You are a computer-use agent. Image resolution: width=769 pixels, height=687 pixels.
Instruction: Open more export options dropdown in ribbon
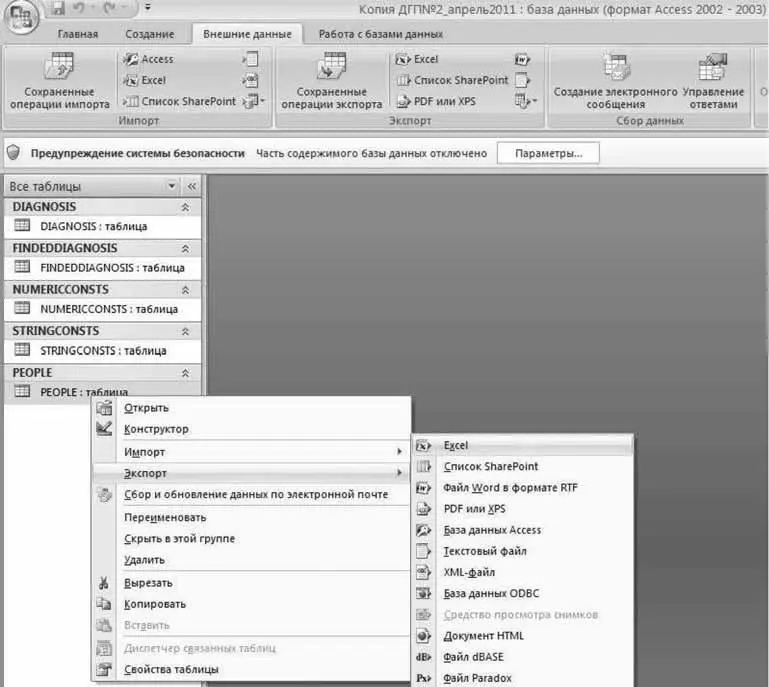(526, 102)
